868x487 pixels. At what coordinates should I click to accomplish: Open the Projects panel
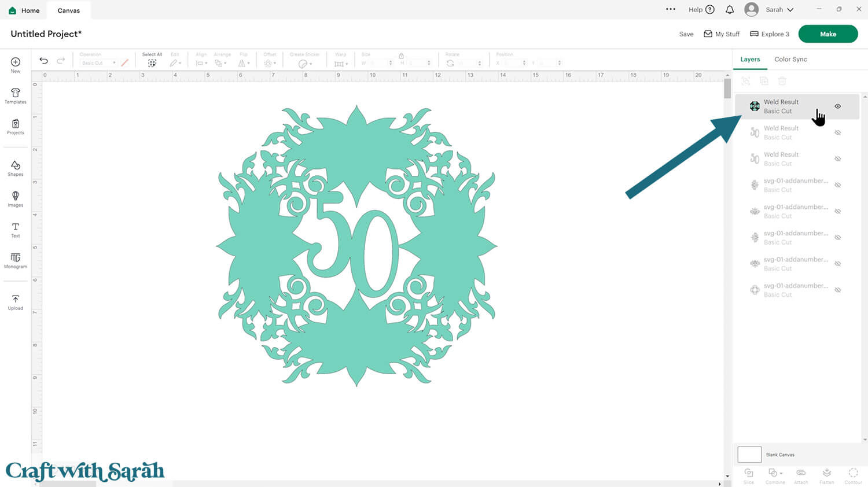point(16,127)
